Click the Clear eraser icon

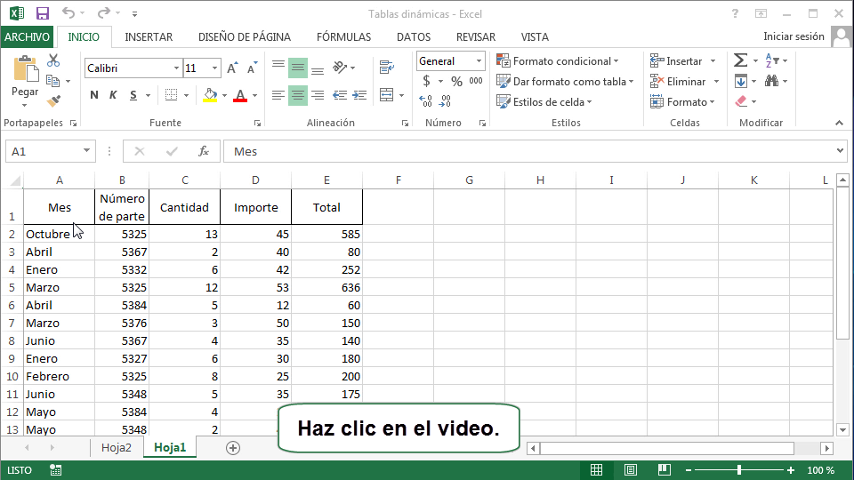[741, 101]
